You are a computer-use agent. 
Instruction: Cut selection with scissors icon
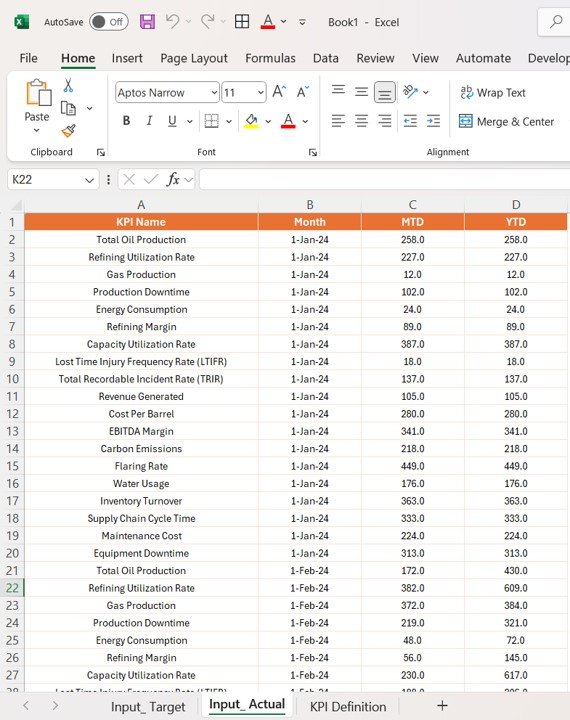[68, 86]
